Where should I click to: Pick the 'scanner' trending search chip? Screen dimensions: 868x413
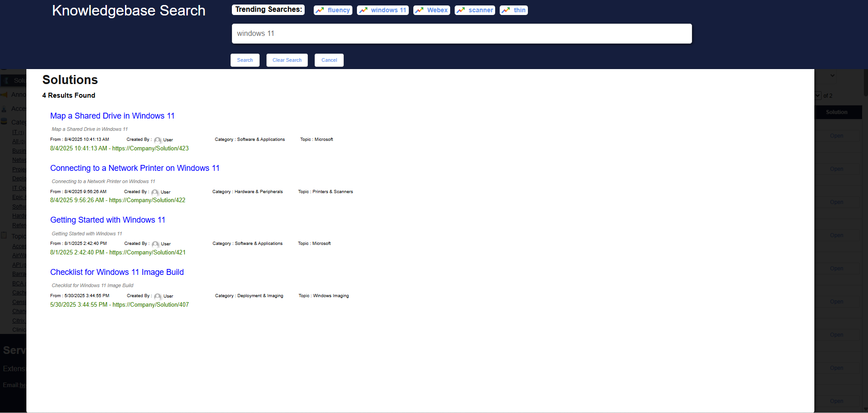[x=475, y=10]
